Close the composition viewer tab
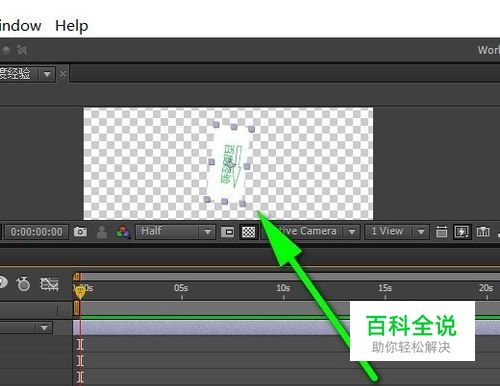Screen dimensions: 500x386 click(63, 74)
